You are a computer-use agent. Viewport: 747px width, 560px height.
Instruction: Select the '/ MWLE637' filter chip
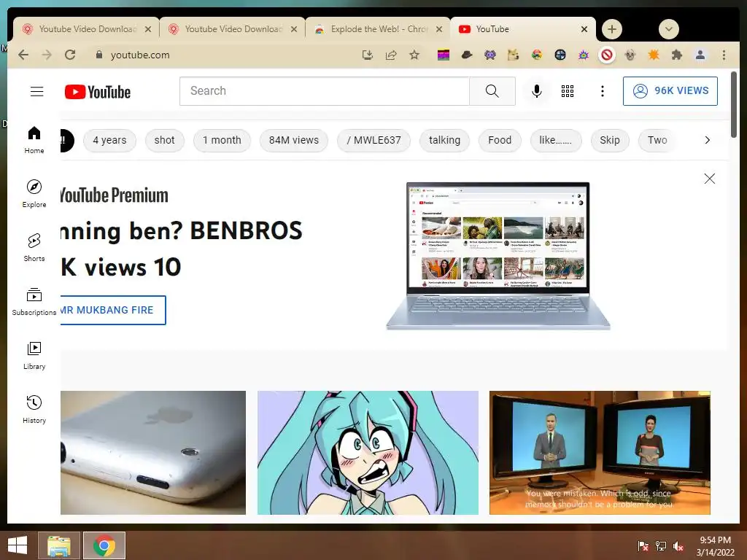[373, 140]
